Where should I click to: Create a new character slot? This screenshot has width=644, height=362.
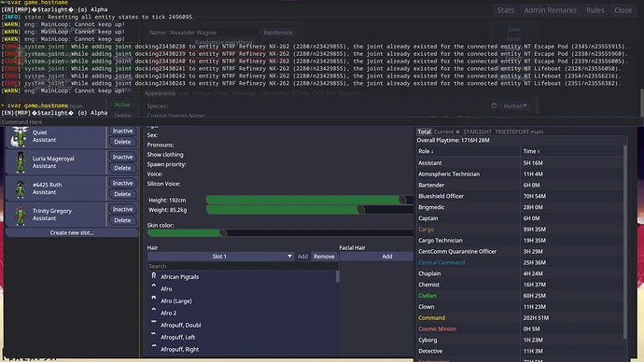(x=72, y=232)
